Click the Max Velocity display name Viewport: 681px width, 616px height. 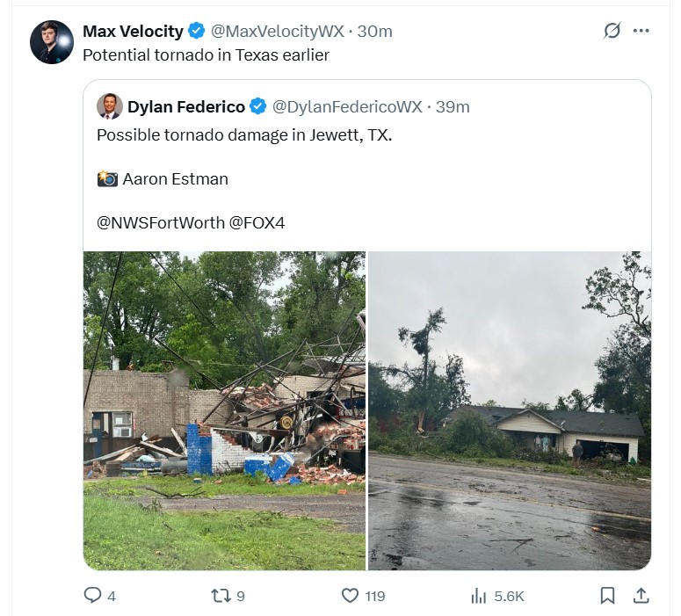133,32
